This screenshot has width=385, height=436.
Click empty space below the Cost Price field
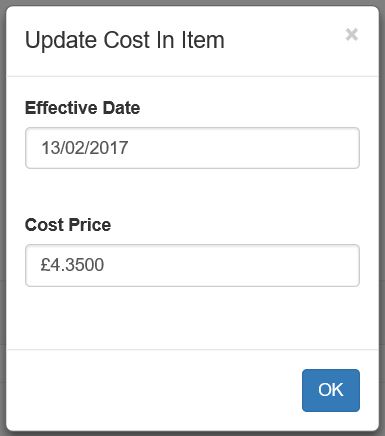(x=192, y=317)
